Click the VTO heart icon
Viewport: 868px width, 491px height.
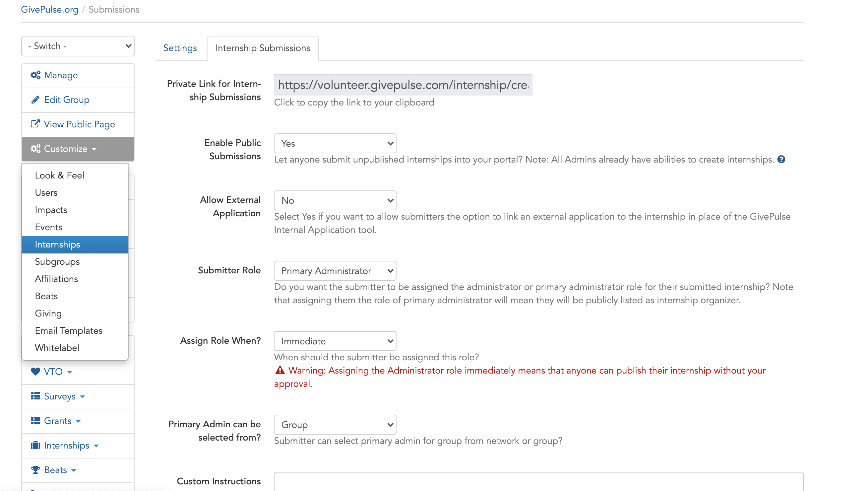[x=35, y=371]
